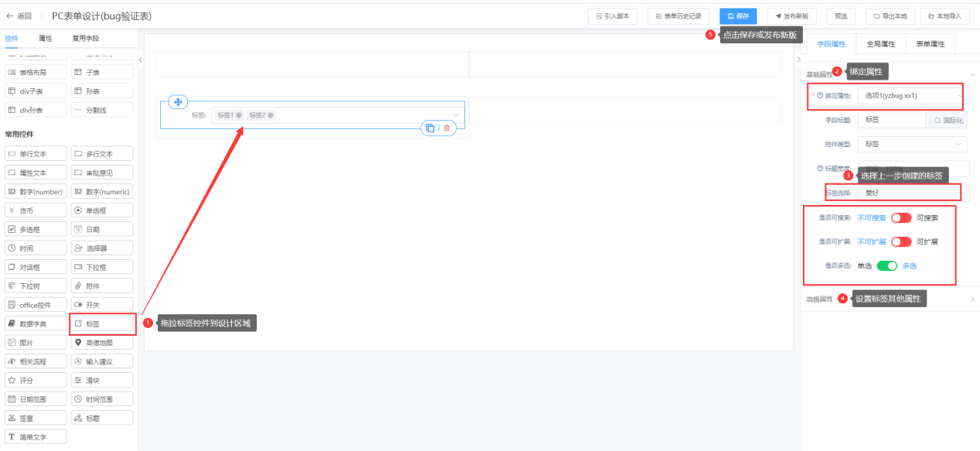Image resolution: width=980 pixels, height=451 pixels.
Task: Open the 标签选择 dropdown showing 爱好
Action: pyautogui.click(x=913, y=192)
